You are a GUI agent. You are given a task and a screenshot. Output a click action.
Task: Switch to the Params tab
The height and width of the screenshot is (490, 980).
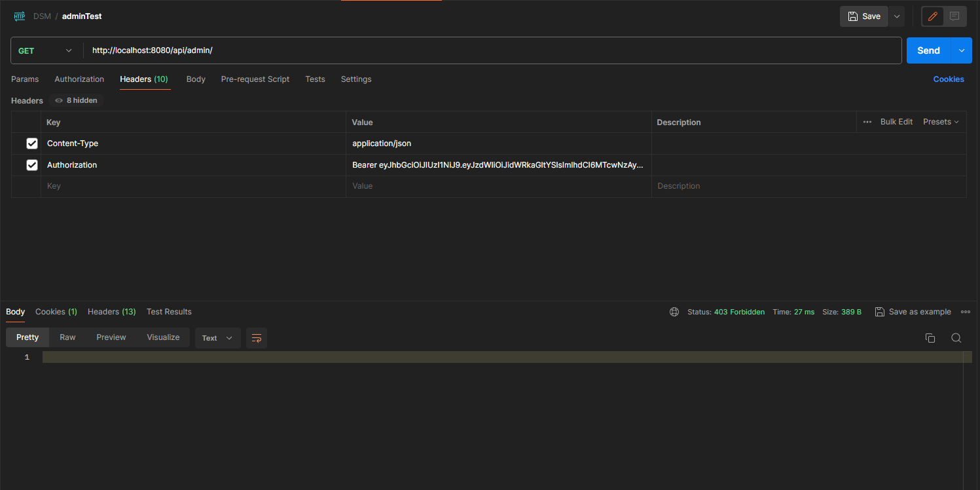25,79
